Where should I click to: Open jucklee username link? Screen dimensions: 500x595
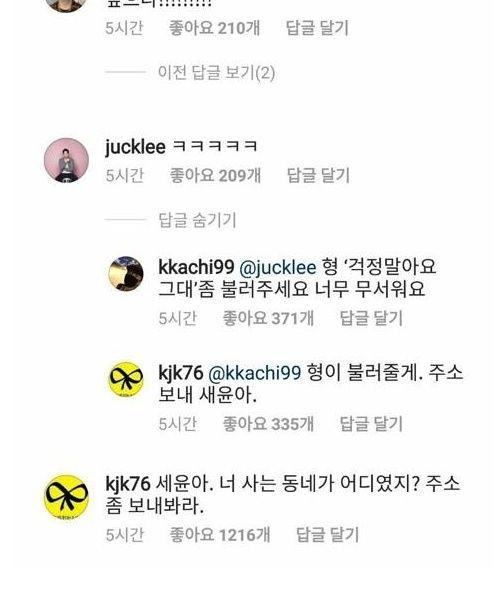pyautogui.click(x=135, y=147)
